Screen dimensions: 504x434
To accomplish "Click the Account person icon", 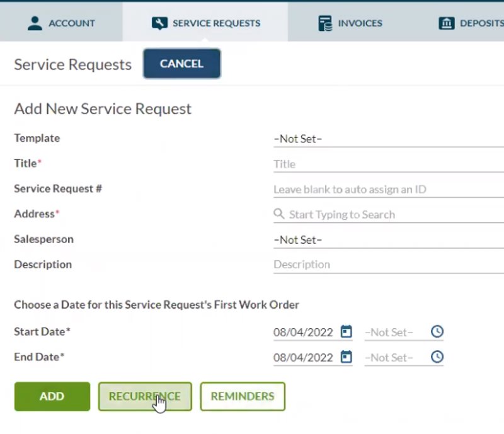I will click(x=35, y=23).
